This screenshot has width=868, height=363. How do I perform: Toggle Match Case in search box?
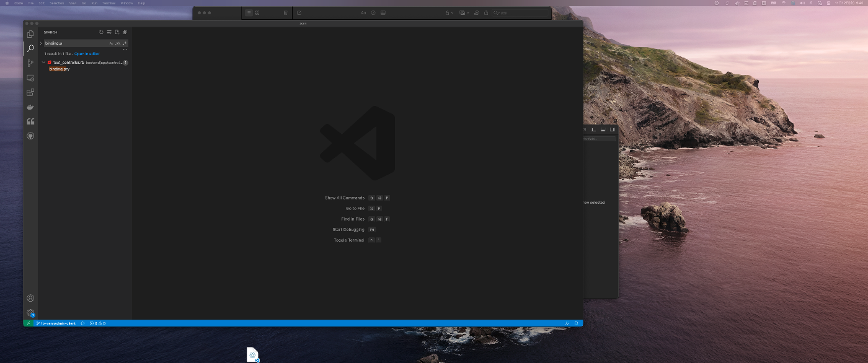(111, 43)
